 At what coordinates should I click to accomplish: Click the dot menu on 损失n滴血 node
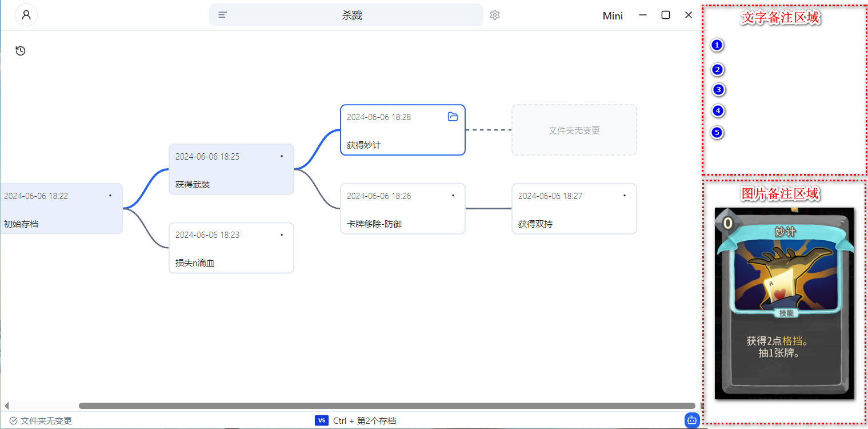[x=282, y=235]
